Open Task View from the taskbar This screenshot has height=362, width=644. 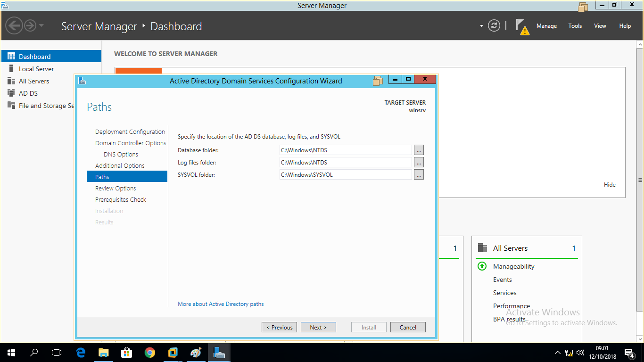pyautogui.click(x=57, y=352)
